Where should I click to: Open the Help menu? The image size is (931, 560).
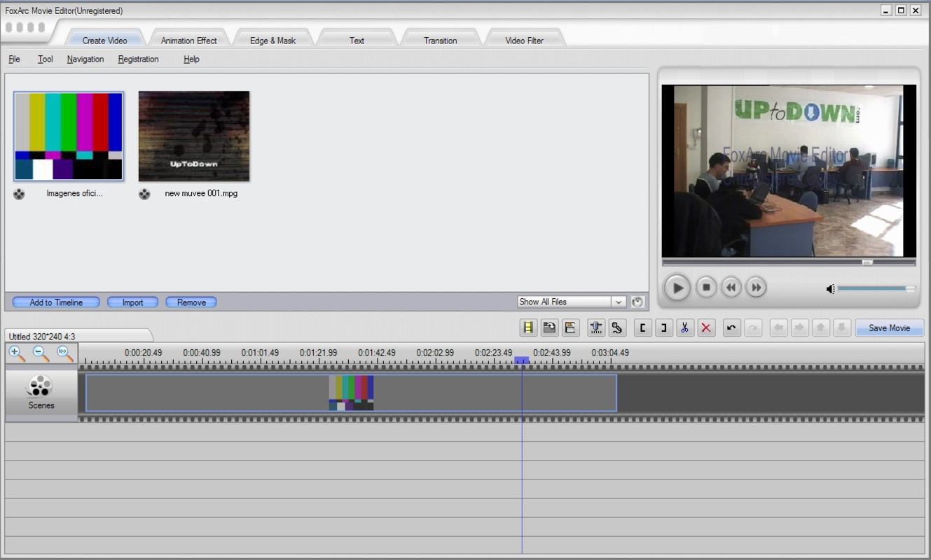tap(192, 59)
